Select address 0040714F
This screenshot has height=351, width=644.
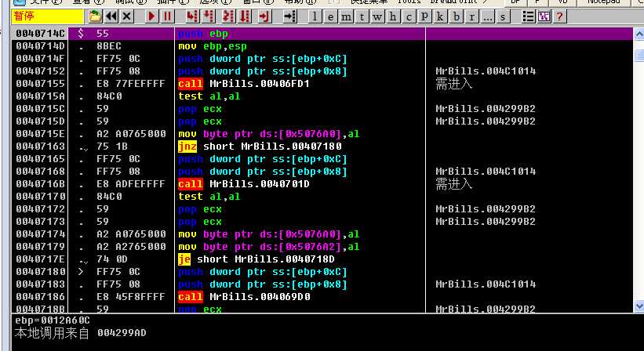40,59
